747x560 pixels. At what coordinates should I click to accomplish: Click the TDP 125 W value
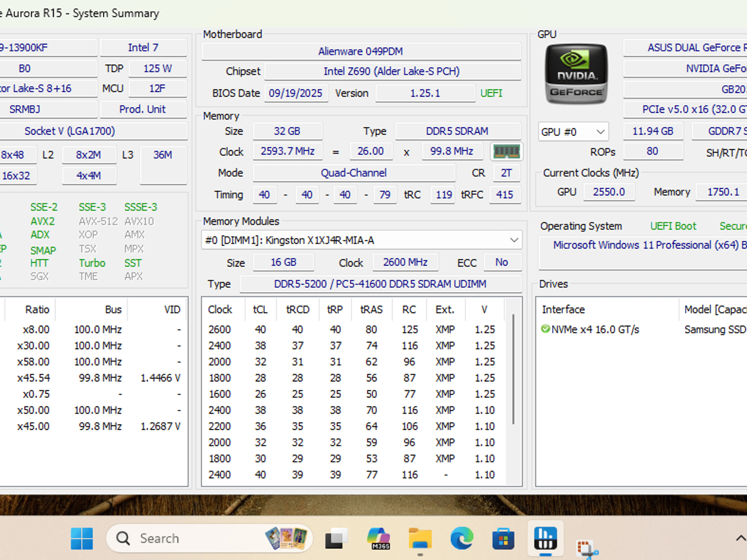[x=158, y=68]
